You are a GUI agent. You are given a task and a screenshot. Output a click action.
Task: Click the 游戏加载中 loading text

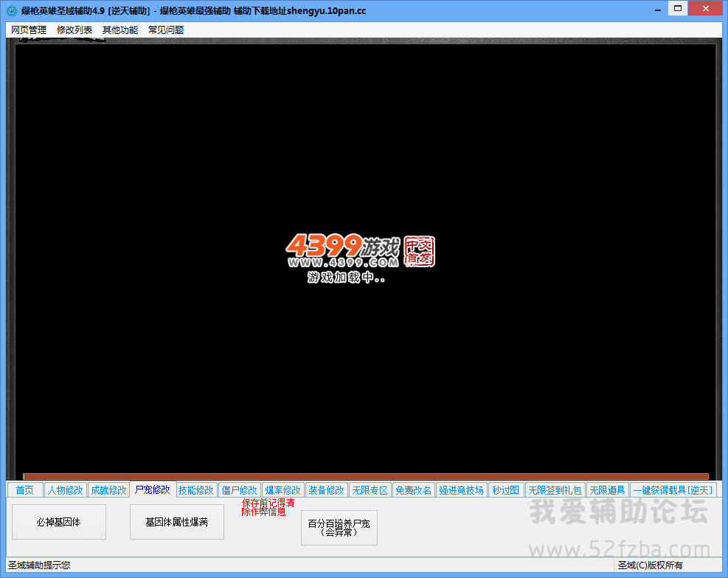(x=347, y=278)
